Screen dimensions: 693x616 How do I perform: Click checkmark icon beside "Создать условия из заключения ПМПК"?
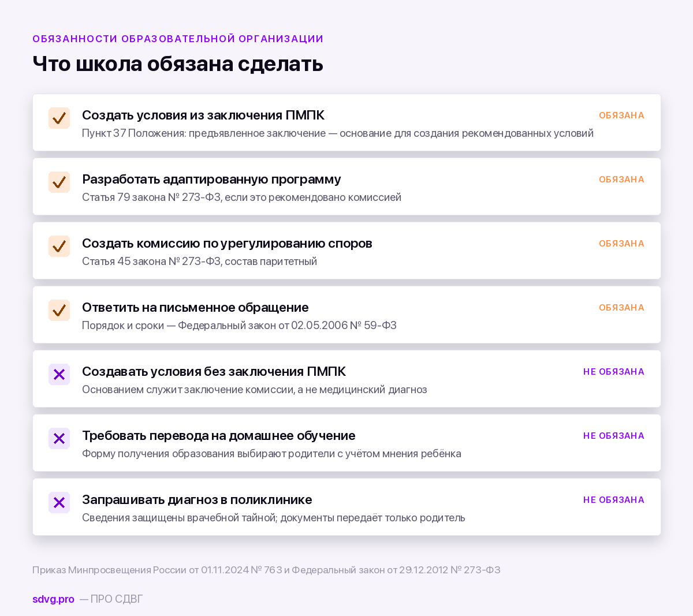tap(59, 118)
